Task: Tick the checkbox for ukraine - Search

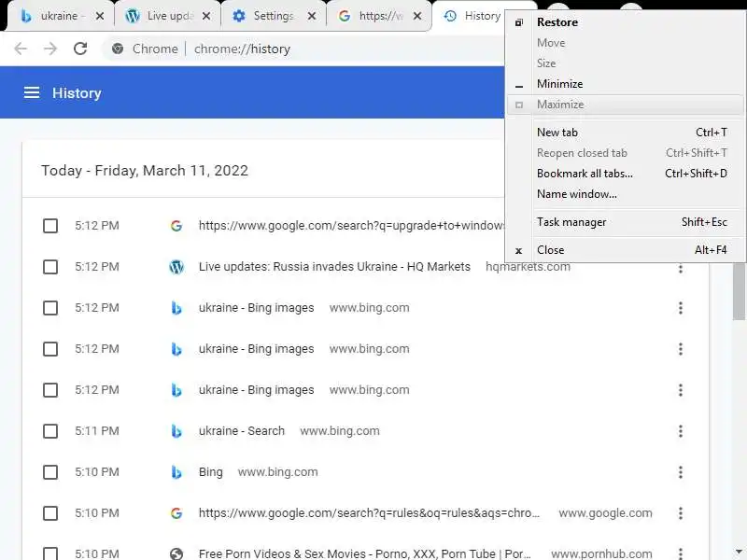Action: [x=50, y=431]
